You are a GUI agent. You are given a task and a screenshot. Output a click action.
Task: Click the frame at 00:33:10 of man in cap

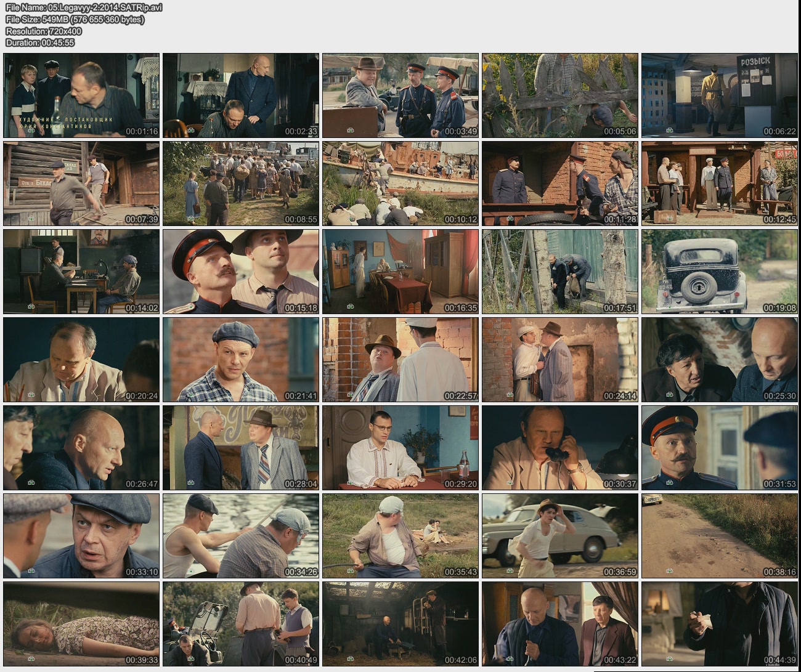[81, 536]
